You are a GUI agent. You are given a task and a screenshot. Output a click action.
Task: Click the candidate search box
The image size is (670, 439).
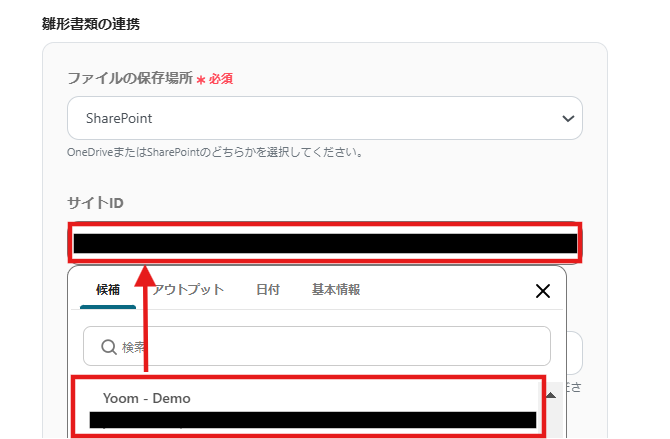(x=317, y=346)
